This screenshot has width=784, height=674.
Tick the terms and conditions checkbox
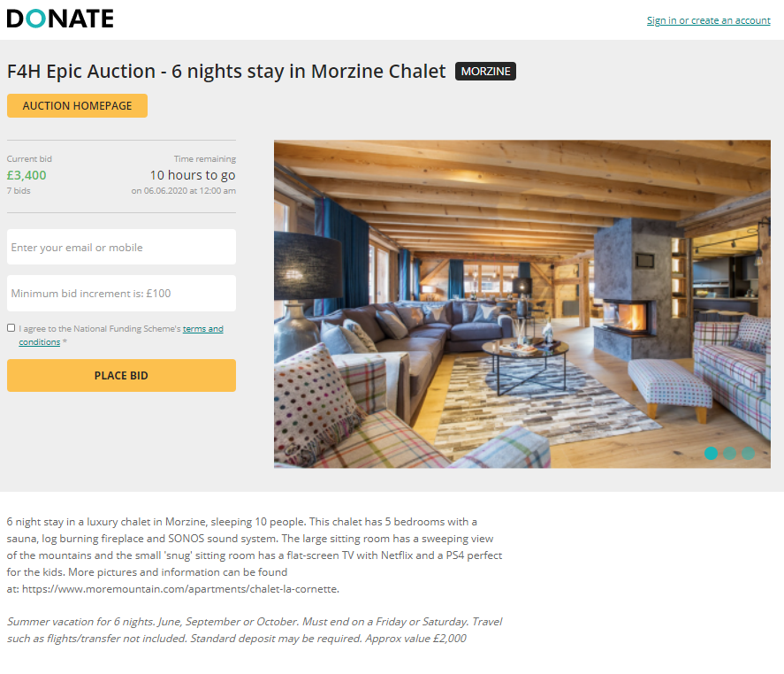pos(11,328)
